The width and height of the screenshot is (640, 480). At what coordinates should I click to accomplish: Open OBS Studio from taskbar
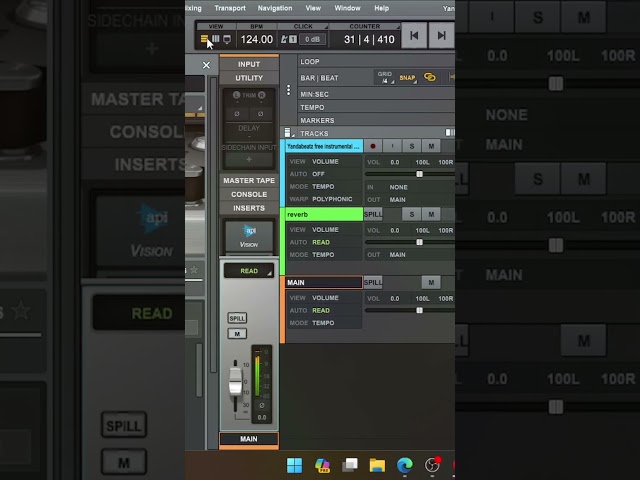click(432, 465)
